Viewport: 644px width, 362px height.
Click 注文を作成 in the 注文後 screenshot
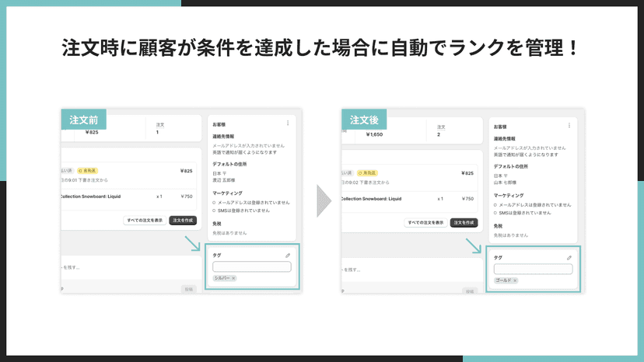pyautogui.click(x=464, y=223)
